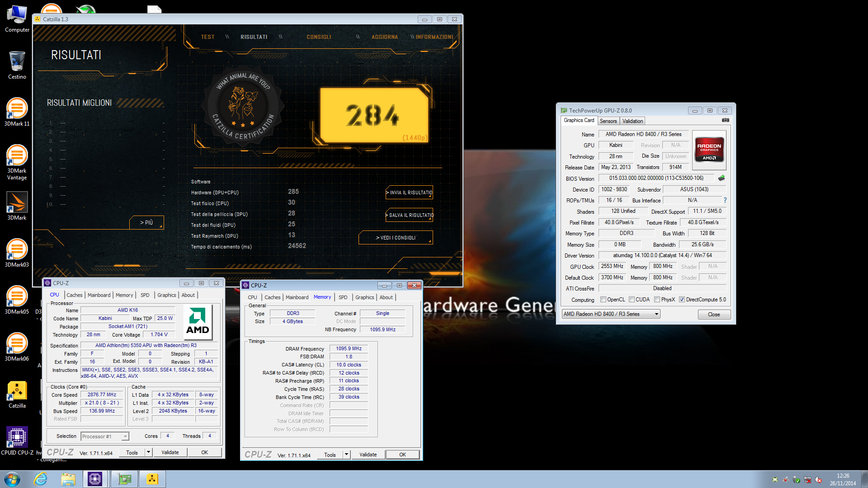The height and width of the screenshot is (488, 868).
Task: Switch to the Sensors tab in GPU-Z
Action: pyautogui.click(x=608, y=121)
